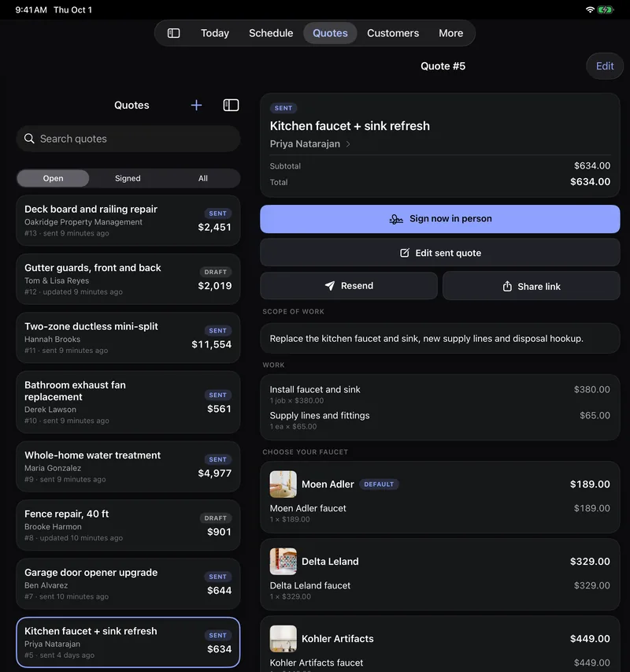The height and width of the screenshot is (672, 630).
Task: Expand customer Priya Natarajan chevron
Action: pos(348,144)
